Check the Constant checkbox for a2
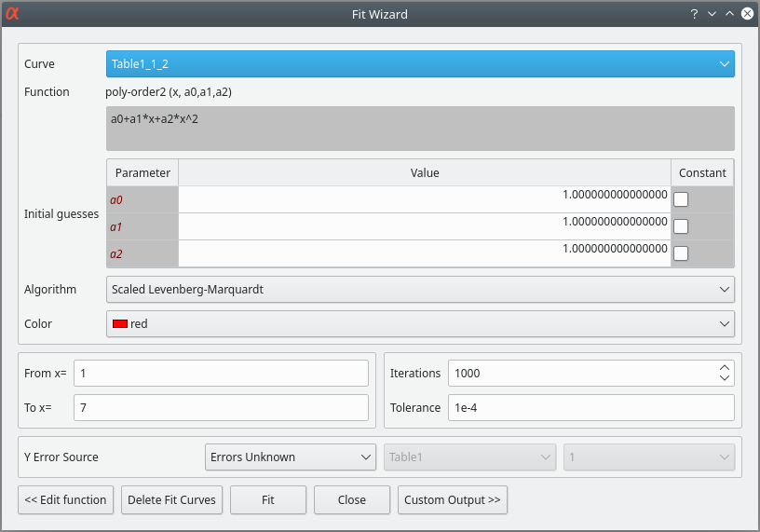Image resolution: width=760 pixels, height=532 pixels. pyautogui.click(x=682, y=253)
